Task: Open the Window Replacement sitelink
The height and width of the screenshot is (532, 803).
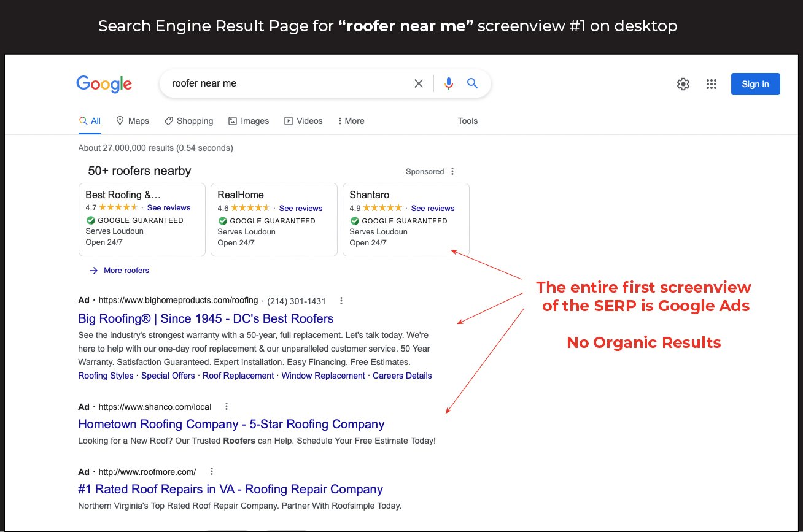Action: point(324,376)
